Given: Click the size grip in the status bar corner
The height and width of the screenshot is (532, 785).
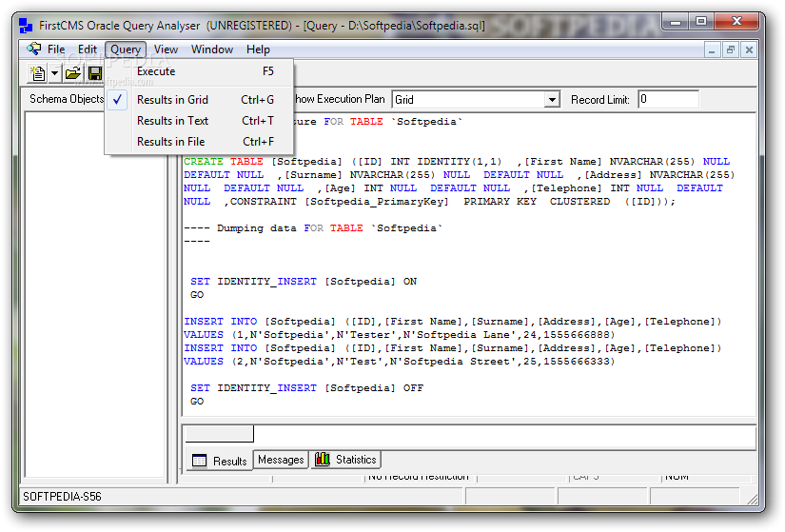Looking at the screenshot, I should pos(752,499).
